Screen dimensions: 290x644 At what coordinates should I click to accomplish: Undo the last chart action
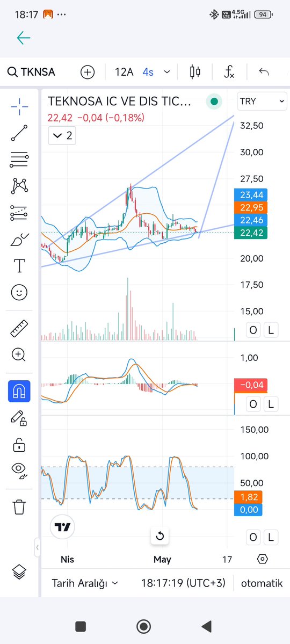tap(264, 73)
